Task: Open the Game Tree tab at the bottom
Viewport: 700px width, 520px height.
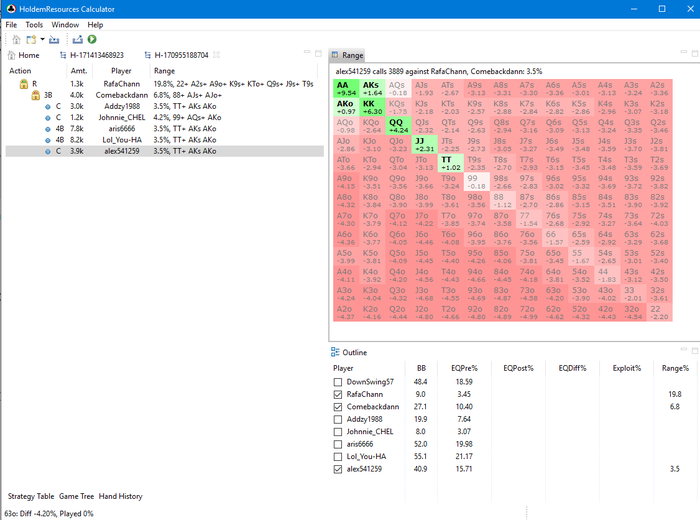Action: 76,496
